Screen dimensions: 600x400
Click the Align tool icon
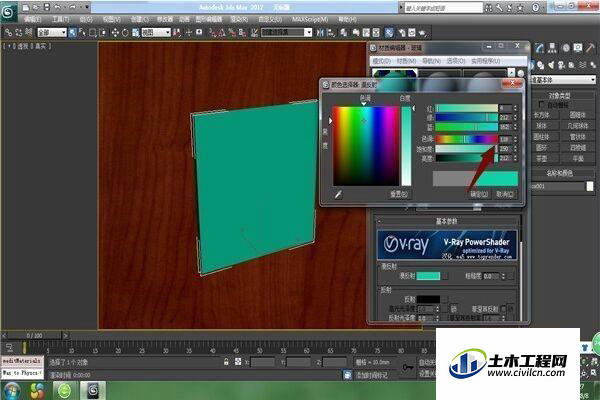coord(331,33)
